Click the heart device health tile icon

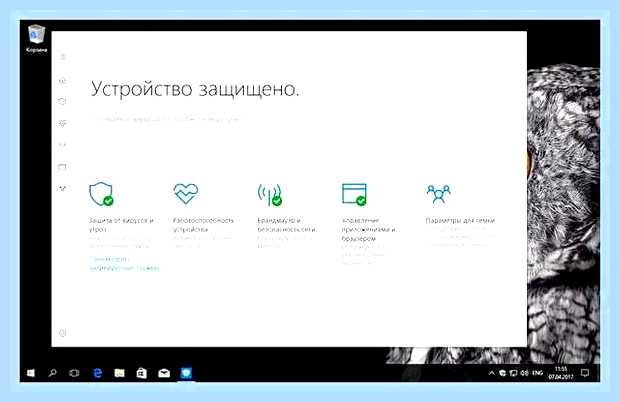pos(186,193)
